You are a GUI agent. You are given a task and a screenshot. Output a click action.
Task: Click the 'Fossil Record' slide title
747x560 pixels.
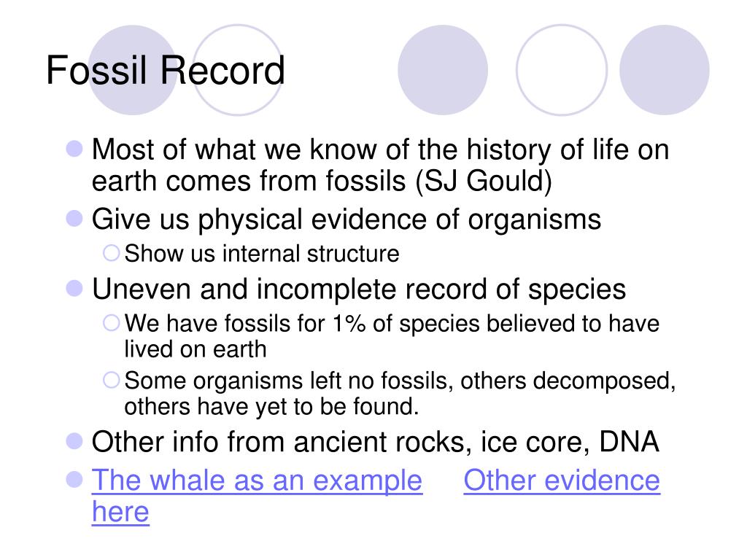[x=166, y=71]
